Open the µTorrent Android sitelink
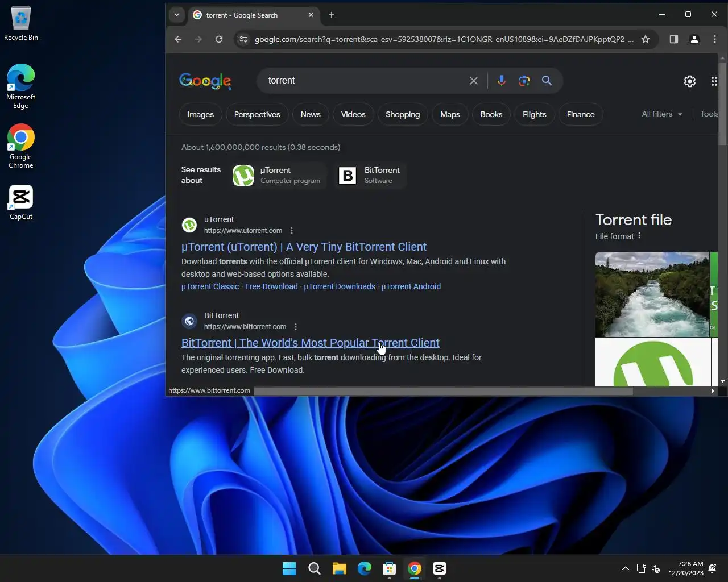The width and height of the screenshot is (728, 582). (x=411, y=286)
